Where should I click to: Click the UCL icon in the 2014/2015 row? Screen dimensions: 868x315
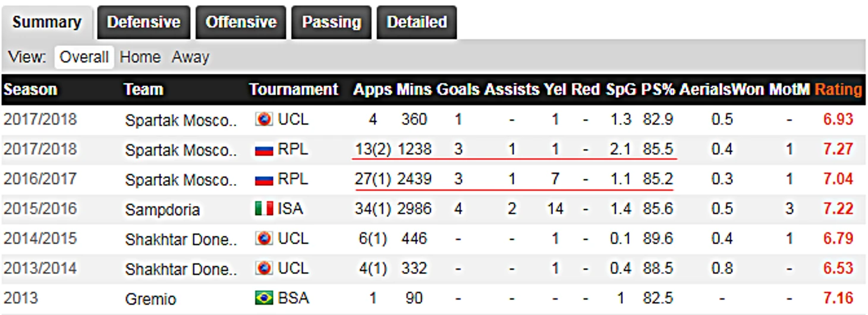(x=263, y=239)
